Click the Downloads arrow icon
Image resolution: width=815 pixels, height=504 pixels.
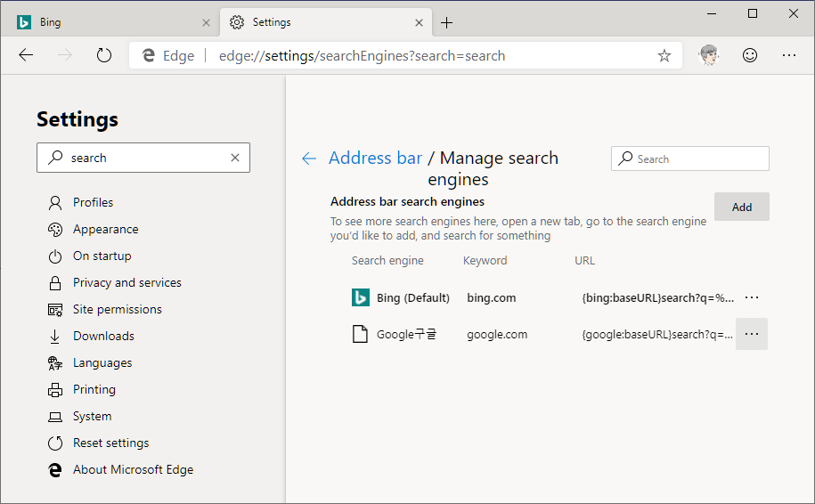(55, 337)
